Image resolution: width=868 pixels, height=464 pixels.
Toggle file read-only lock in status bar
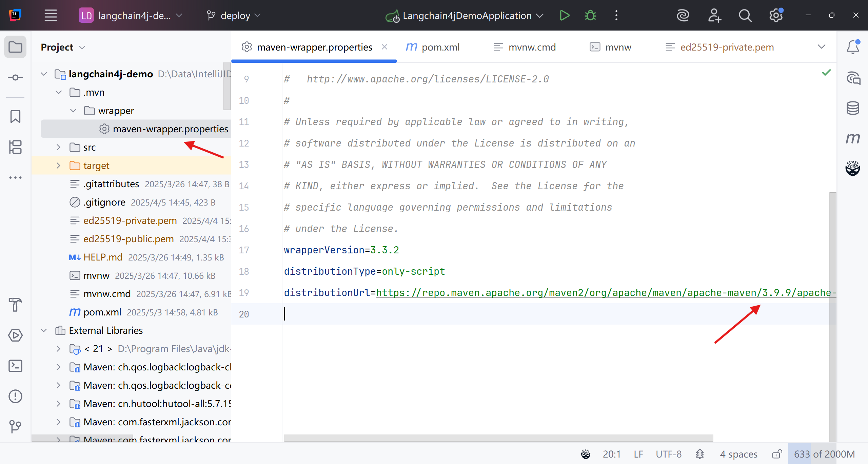tap(777, 454)
